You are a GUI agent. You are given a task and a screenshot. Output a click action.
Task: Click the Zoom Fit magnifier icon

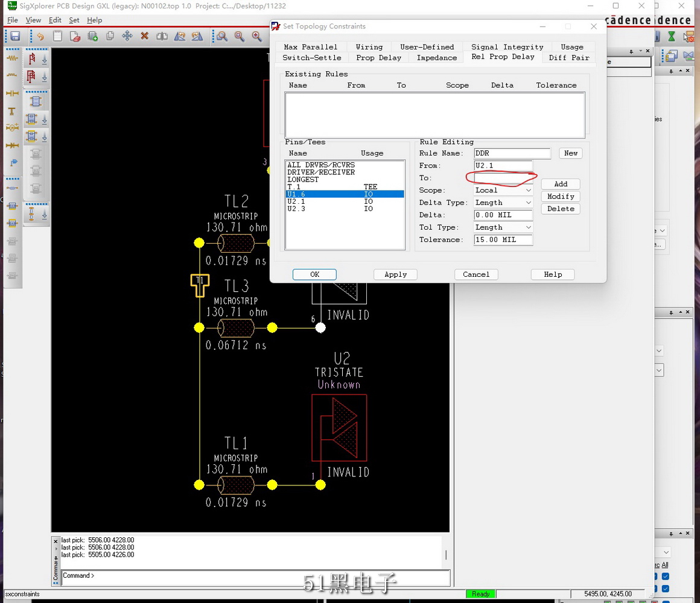222,36
